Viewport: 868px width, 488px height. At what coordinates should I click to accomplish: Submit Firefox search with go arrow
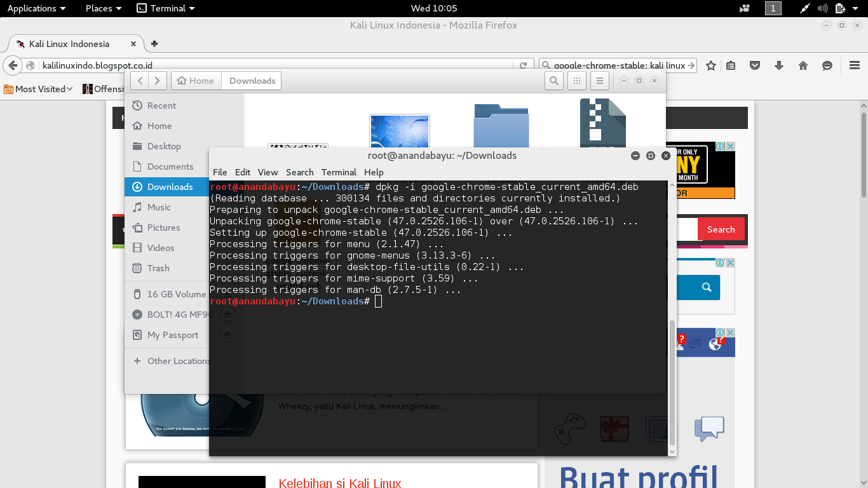[x=692, y=65]
